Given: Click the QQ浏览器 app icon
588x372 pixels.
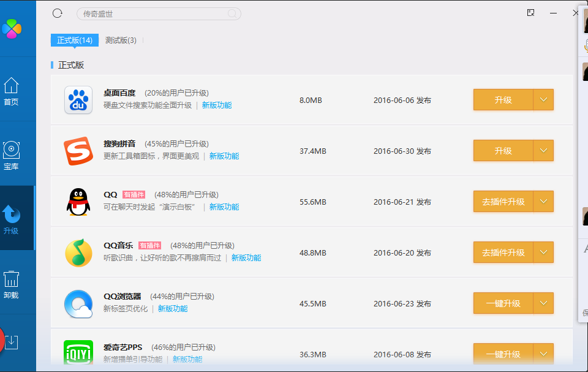Looking at the screenshot, I should (78, 304).
